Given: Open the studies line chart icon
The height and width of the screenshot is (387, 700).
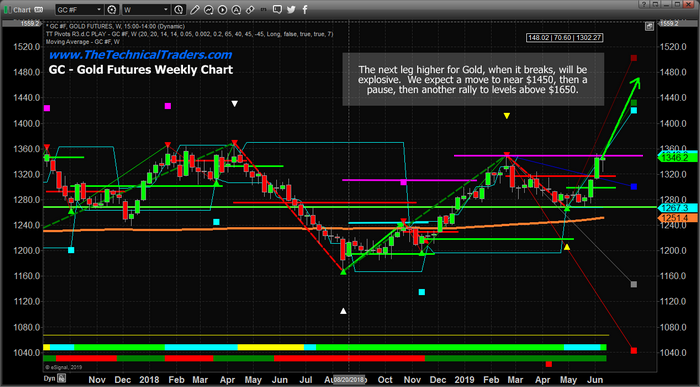Looking at the screenshot, I should pyautogui.click(x=208, y=9).
